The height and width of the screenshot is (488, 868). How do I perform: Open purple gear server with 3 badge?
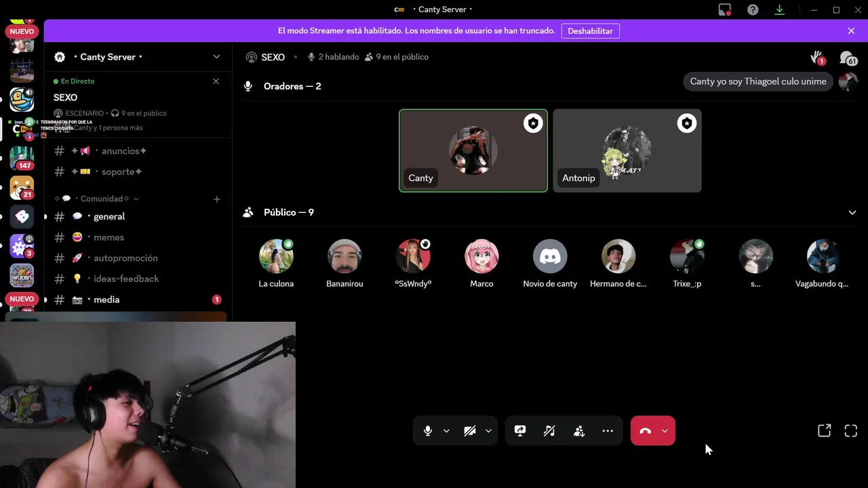22,247
